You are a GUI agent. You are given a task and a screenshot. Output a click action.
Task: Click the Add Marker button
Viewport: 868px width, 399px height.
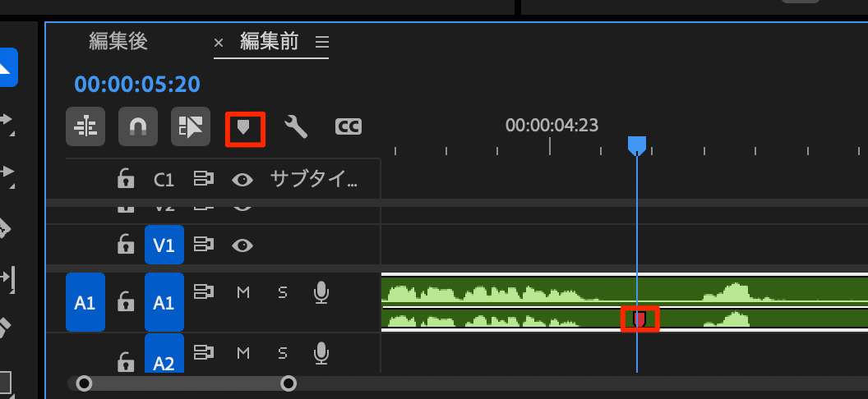coord(244,127)
